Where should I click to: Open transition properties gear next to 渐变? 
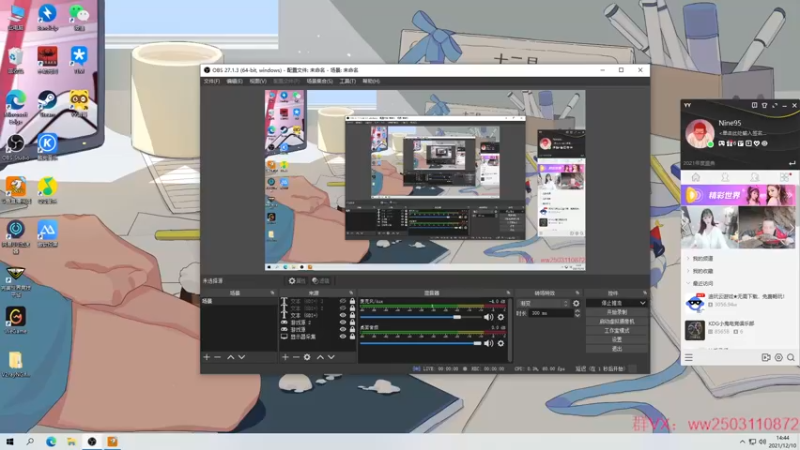tap(576, 303)
